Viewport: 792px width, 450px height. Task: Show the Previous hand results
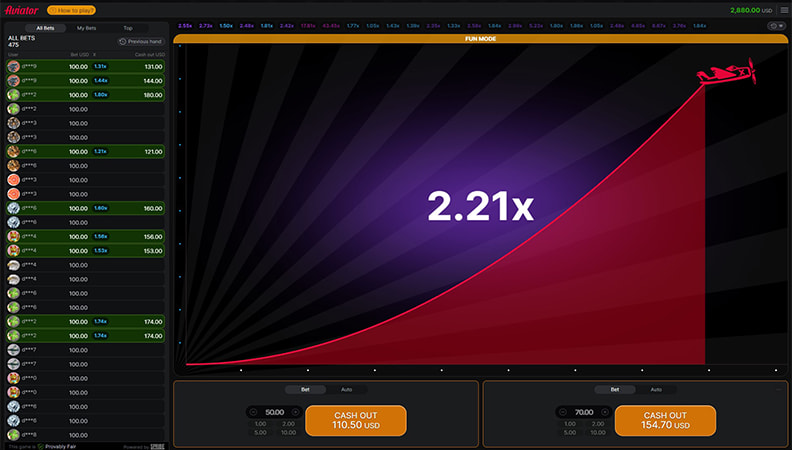click(x=142, y=41)
